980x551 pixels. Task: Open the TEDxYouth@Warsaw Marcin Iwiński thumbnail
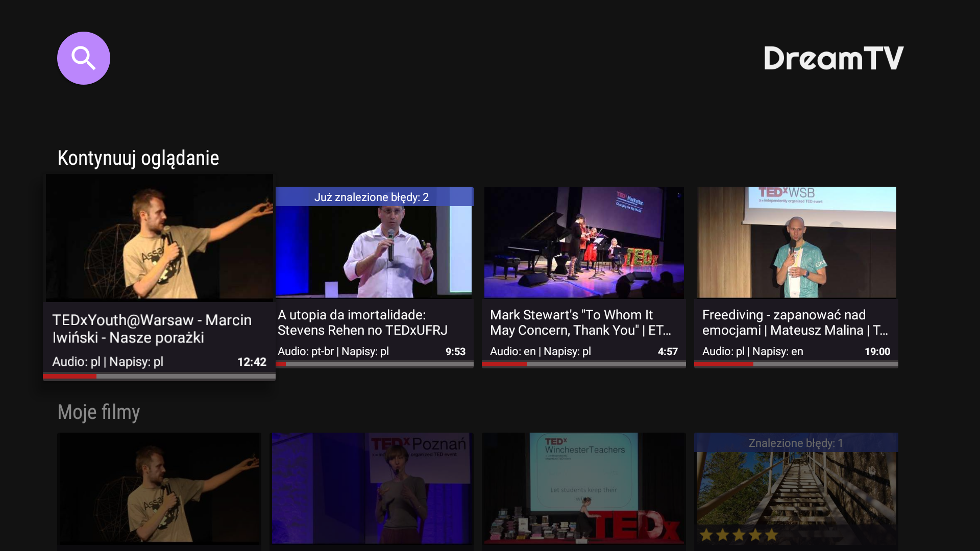[159, 238]
